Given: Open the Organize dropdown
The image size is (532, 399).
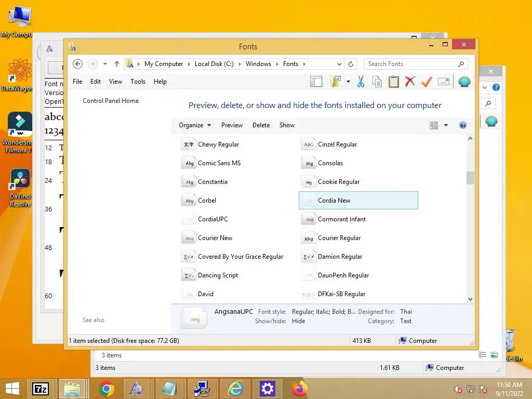Looking at the screenshot, I should [195, 125].
